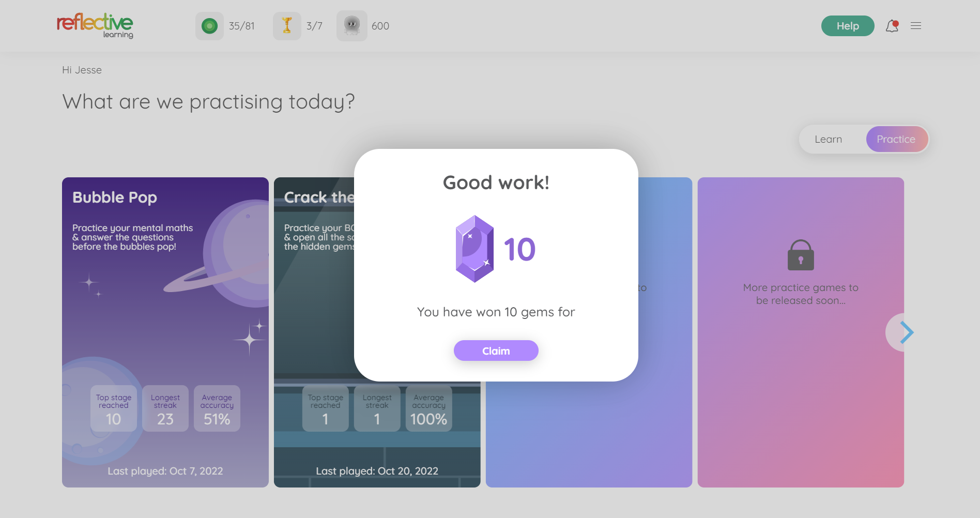Click Bubble Pop longest streak 23 tile

tap(165, 408)
